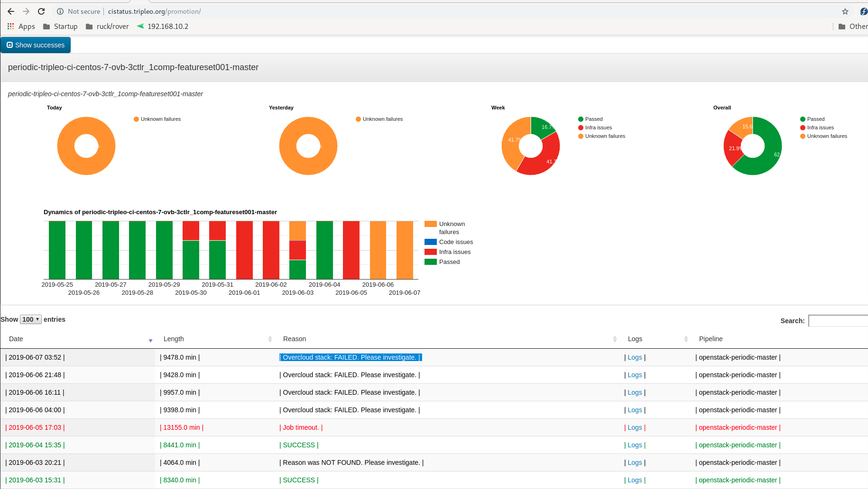Viewport: 868px width, 489px height.
Task: Sort table by Reason column header
Action: 295,339
